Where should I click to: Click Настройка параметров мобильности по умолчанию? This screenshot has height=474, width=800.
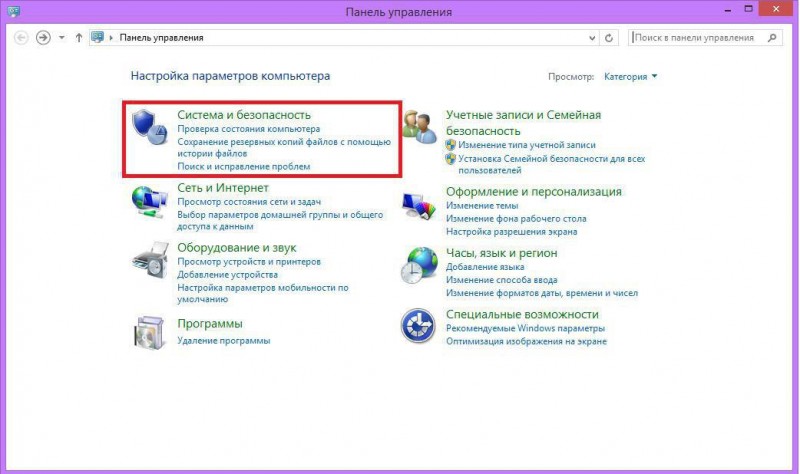[263, 293]
